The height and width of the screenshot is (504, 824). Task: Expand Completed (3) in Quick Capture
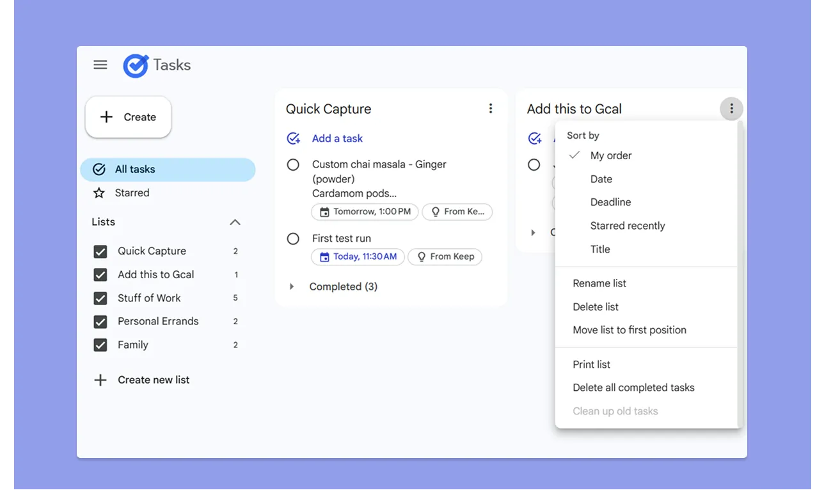point(292,287)
